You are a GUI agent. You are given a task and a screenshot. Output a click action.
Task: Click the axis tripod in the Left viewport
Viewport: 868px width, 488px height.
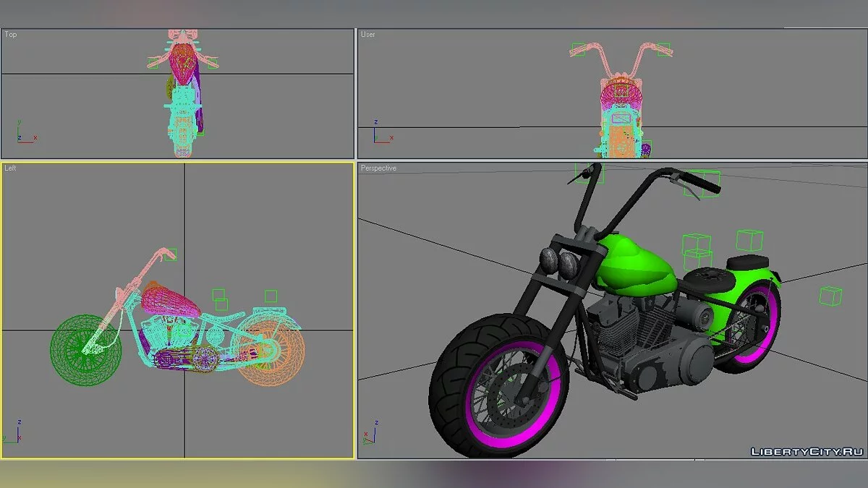pyautogui.click(x=18, y=434)
